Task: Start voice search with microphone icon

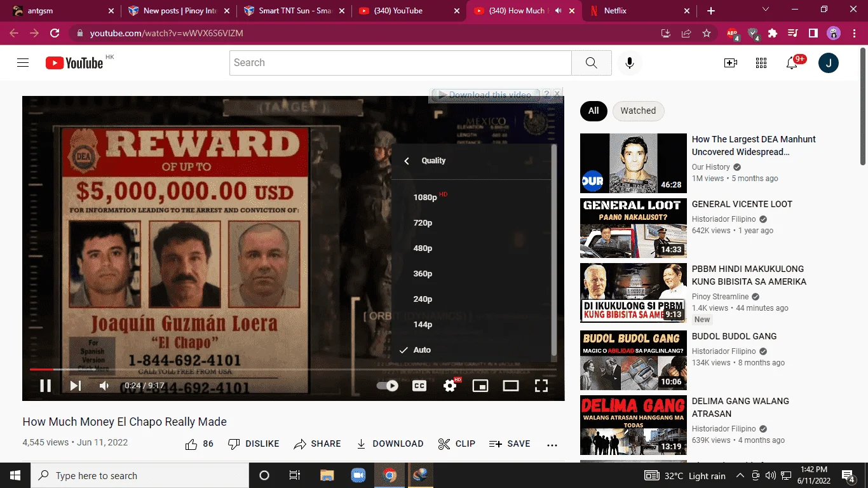Action: click(x=630, y=62)
